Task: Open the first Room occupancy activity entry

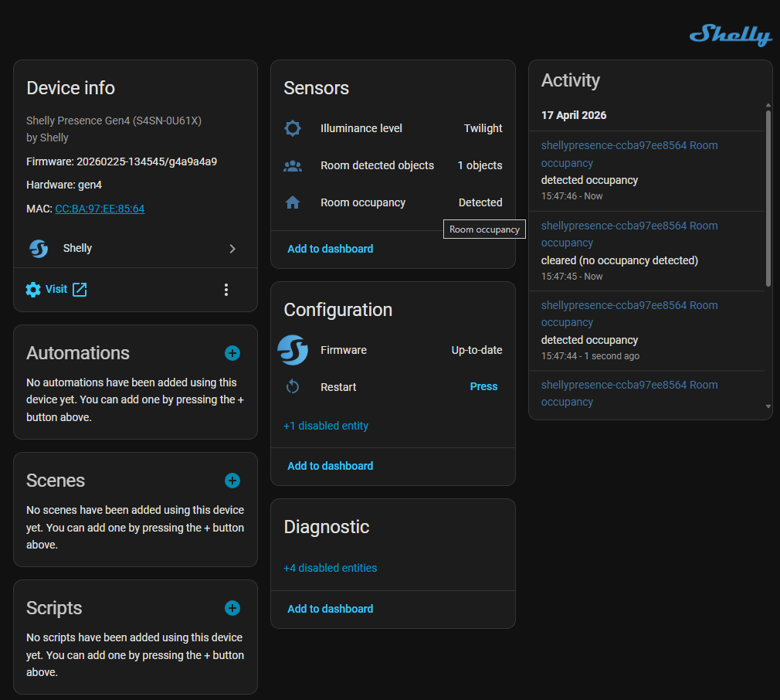Action: tap(629, 154)
